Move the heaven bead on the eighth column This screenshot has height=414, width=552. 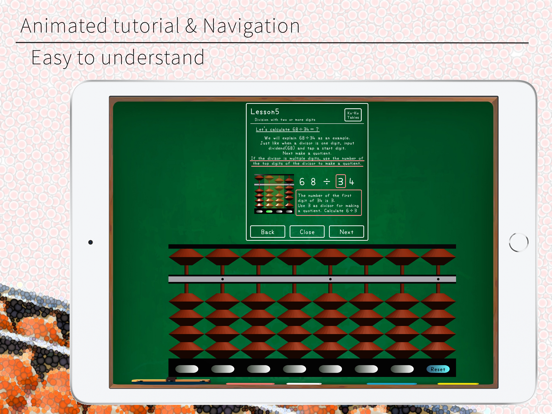point(438,257)
